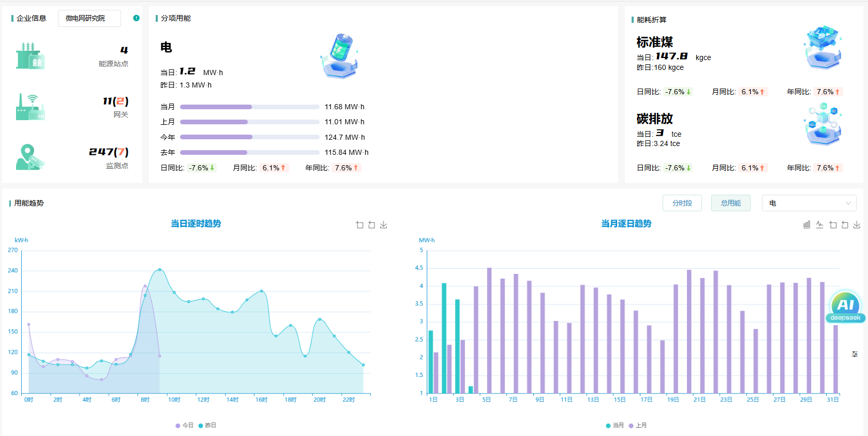
Task: Open the 微电网研究院 enterprise selector
Action: pyautogui.click(x=89, y=18)
